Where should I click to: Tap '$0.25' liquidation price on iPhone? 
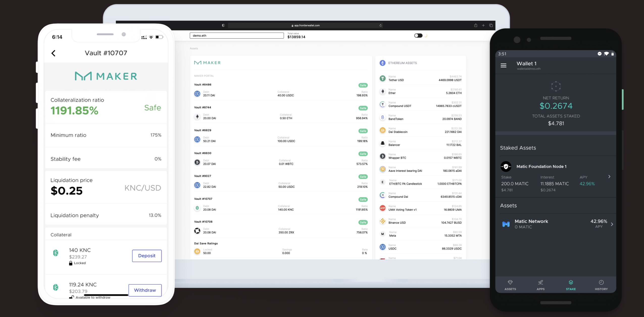pos(66,191)
